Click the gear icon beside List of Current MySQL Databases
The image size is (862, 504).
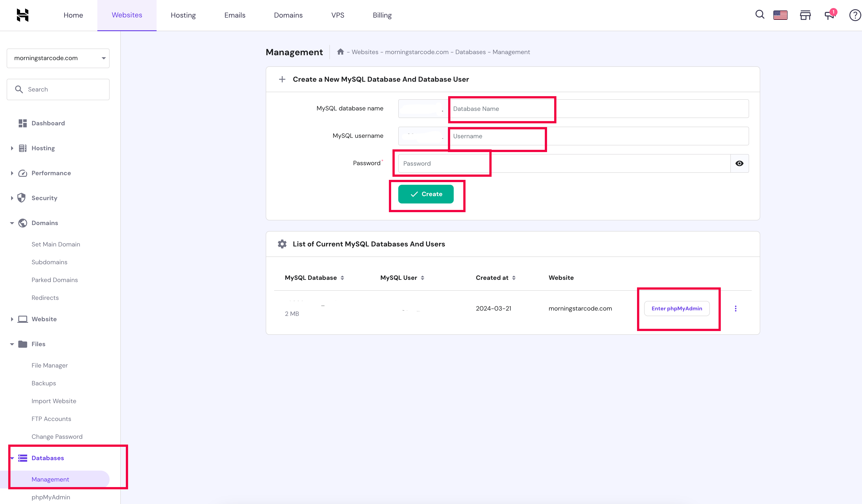(x=282, y=244)
